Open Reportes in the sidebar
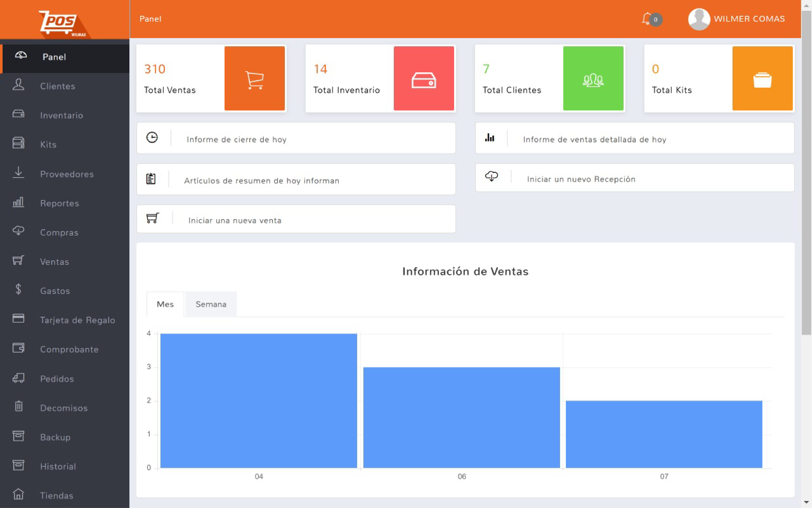812x508 pixels. pyautogui.click(x=59, y=203)
